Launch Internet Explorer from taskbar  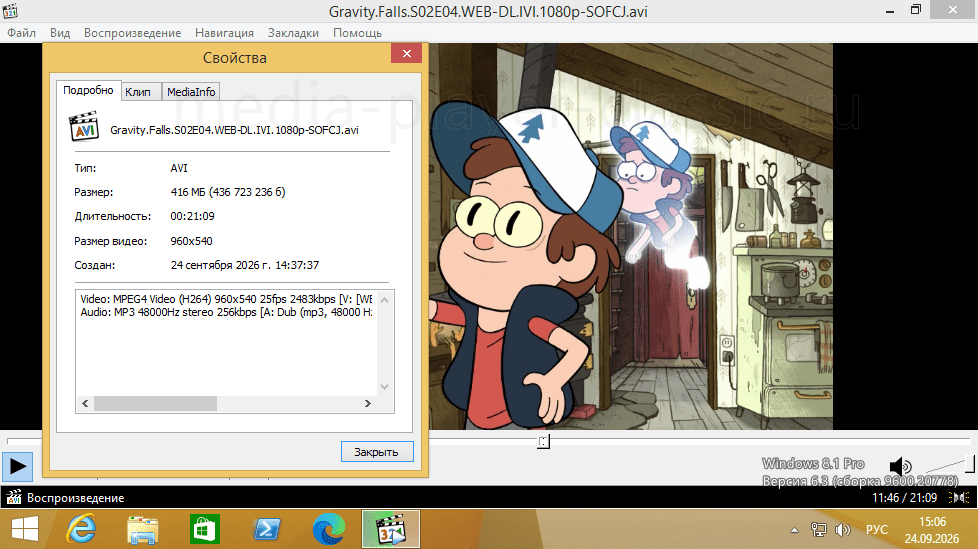(81, 530)
